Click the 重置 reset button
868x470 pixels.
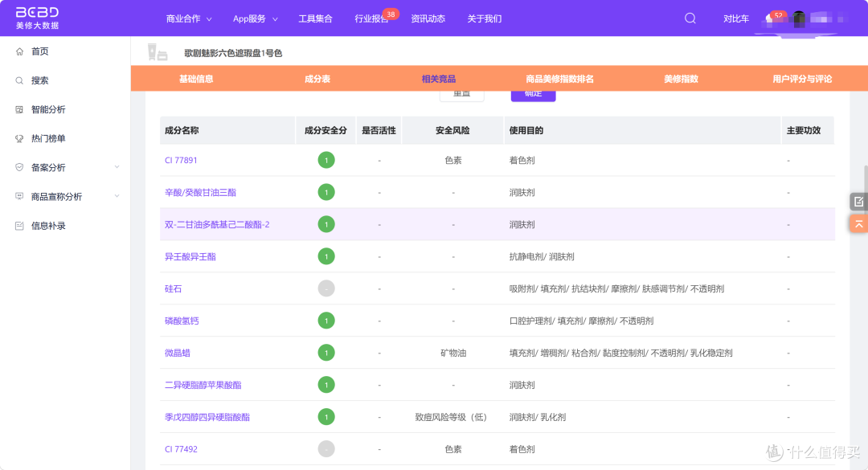[461, 96]
